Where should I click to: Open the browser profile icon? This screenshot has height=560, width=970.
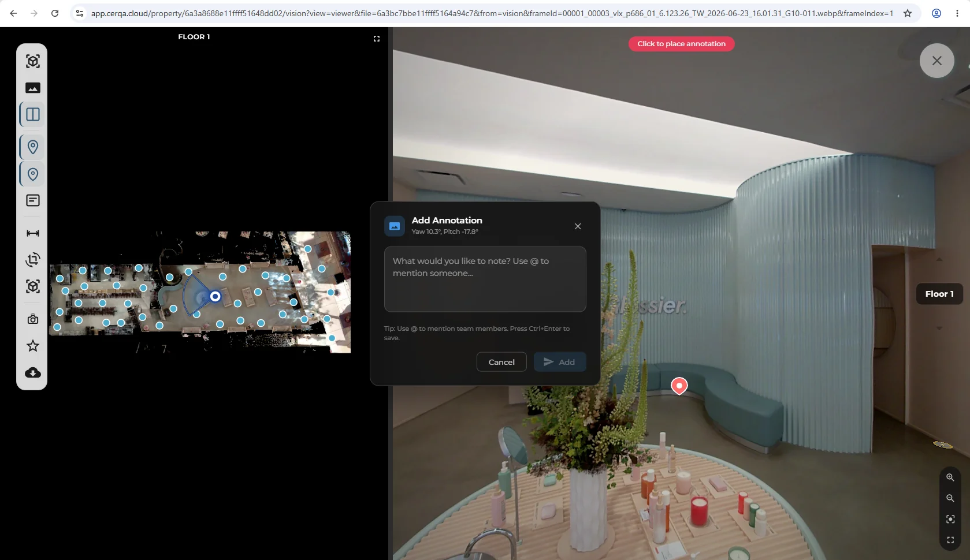936,13
